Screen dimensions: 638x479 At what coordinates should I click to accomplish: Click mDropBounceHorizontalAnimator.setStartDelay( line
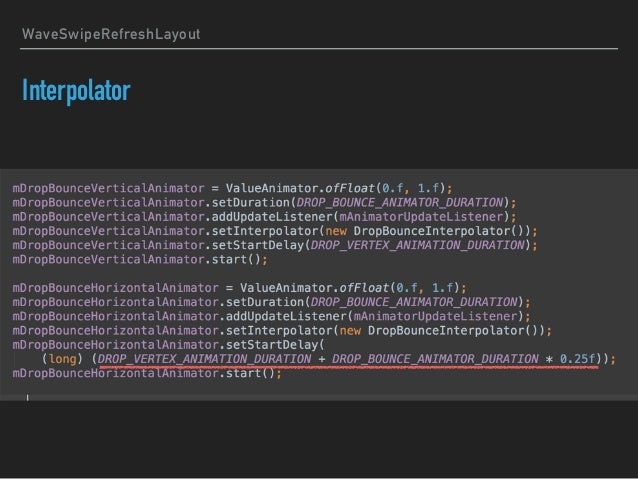point(168,345)
